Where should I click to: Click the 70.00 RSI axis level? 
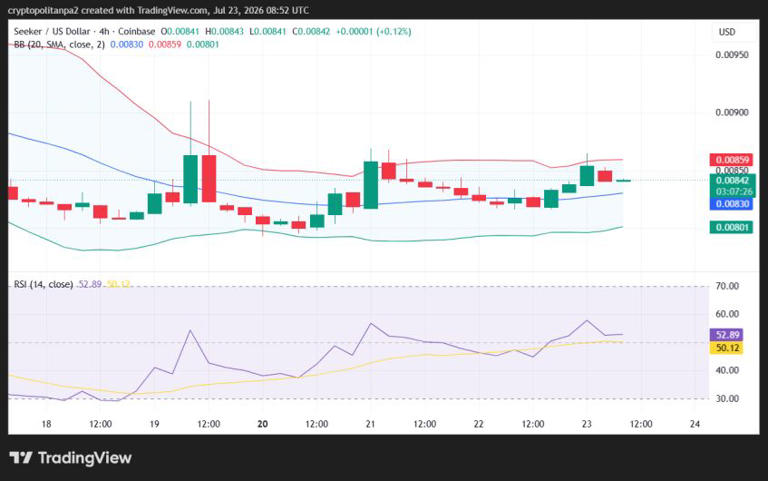point(727,286)
